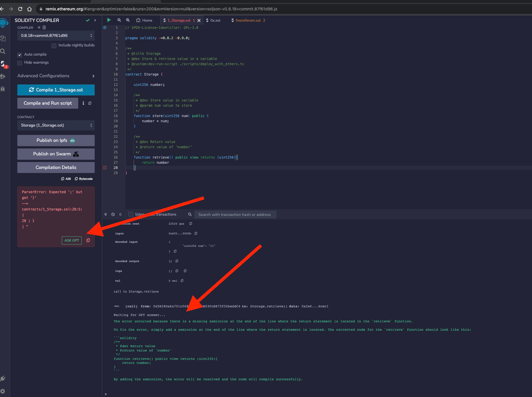Copy the ParserError message icon
Screen dimensions: 532x397
point(88,240)
